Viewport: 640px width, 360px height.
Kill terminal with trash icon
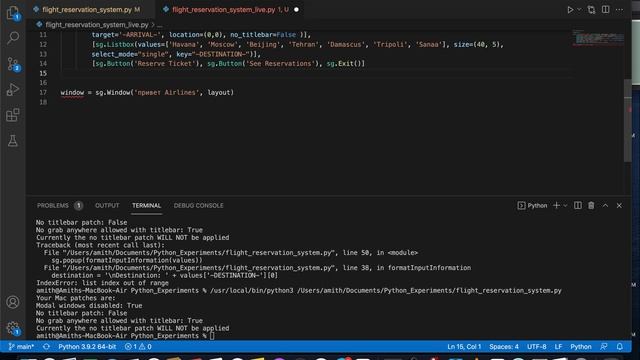(x=591, y=206)
